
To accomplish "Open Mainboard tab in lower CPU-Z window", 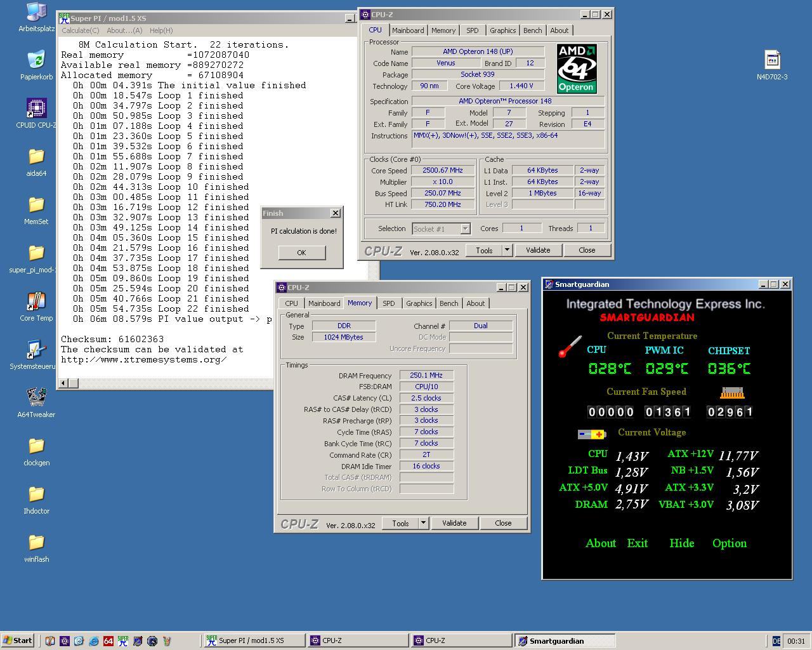I will click(x=324, y=303).
